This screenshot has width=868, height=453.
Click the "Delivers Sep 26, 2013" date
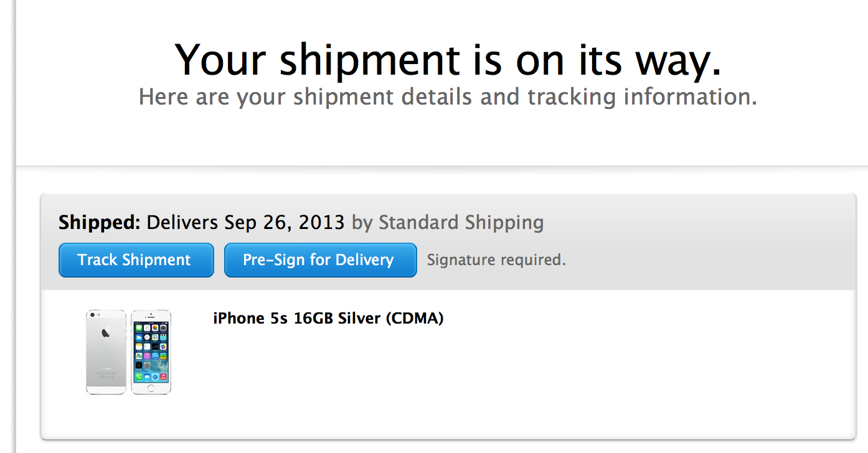click(x=245, y=222)
